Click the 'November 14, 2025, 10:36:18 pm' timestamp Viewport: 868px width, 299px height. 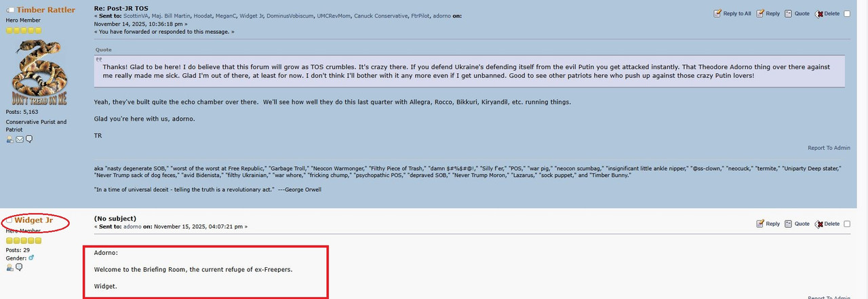click(x=138, y=23)
